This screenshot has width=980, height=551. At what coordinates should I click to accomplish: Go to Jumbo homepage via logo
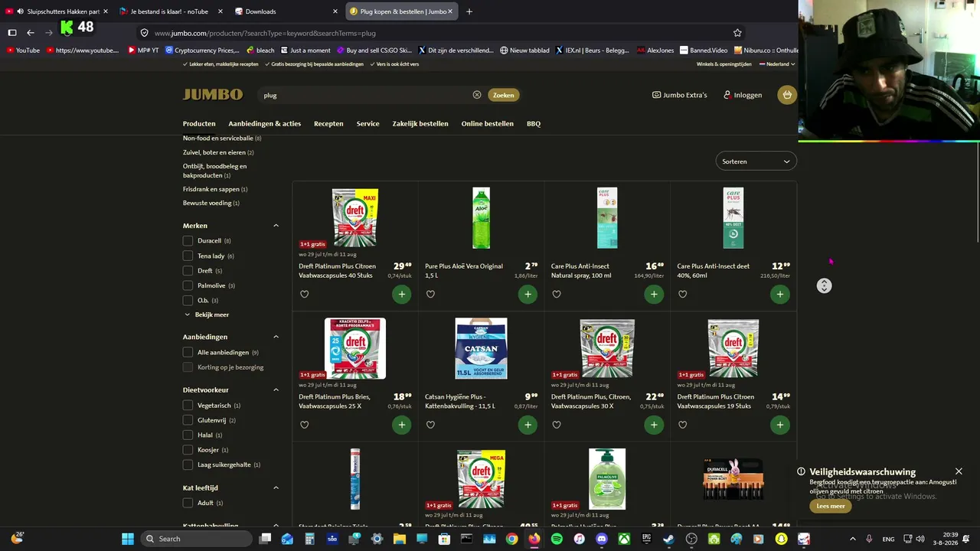213,94
